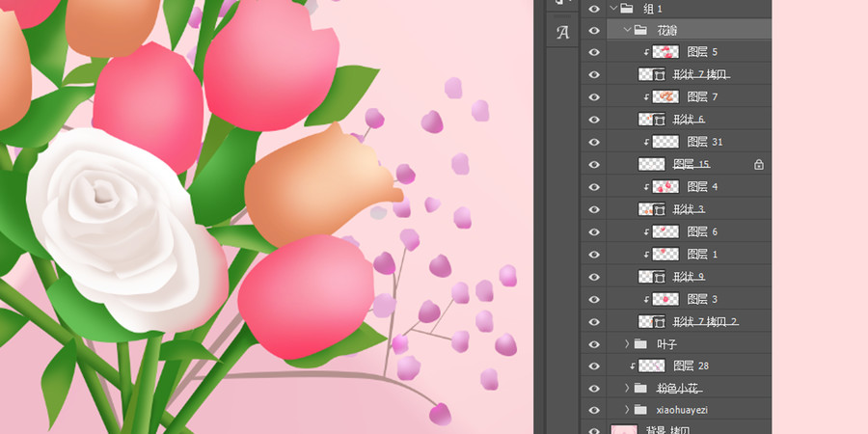Viewport: 868px width, 434px height.
Task: Click the 图层 4 layer thumbnail
Action: coord(665,186)
